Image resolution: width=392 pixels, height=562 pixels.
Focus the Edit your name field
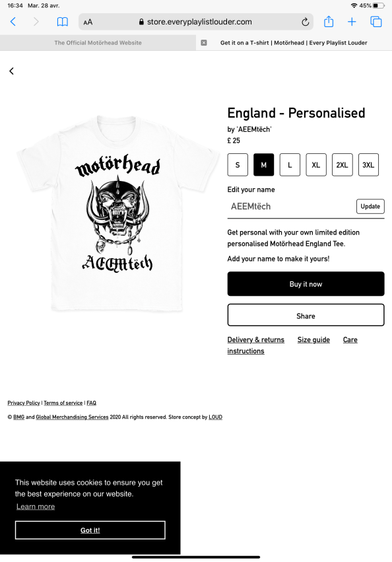(x=291, y=207)
